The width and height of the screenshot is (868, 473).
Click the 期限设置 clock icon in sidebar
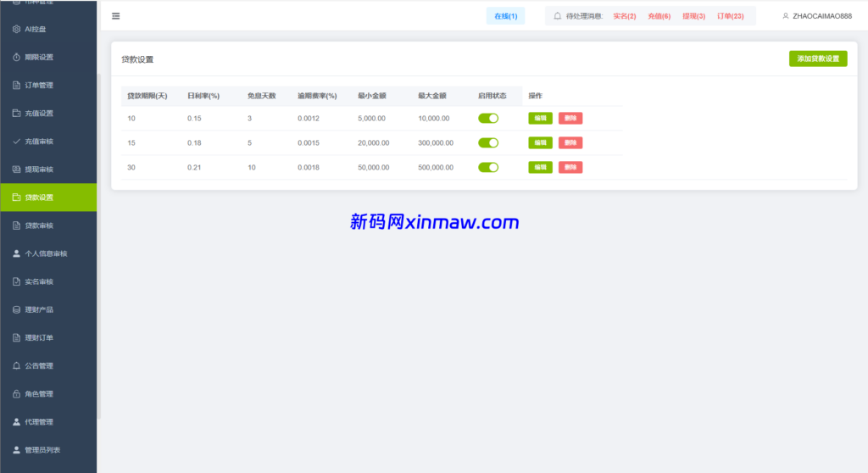click(16, 57)
